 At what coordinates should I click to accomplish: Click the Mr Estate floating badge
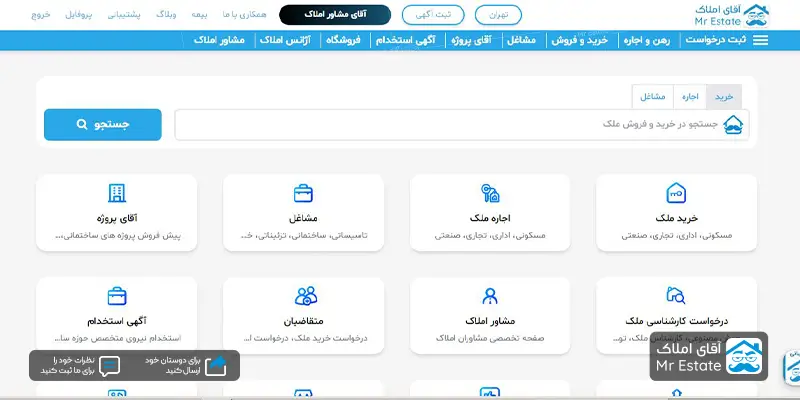[x=709, y=356]
